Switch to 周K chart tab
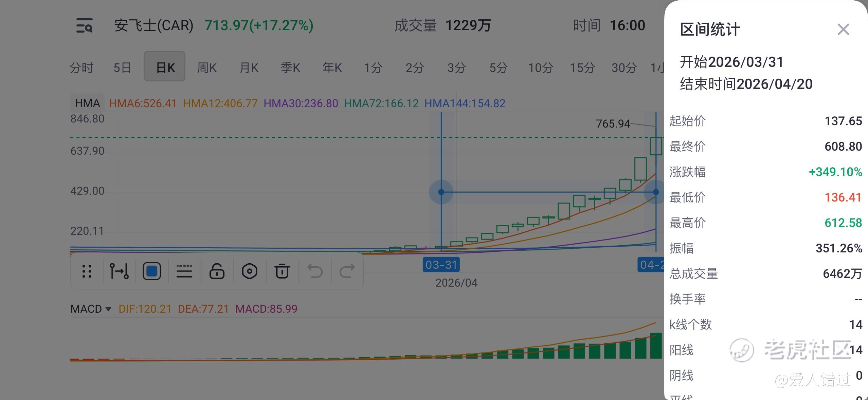Screen dimensions: 868x400 click(206, 68)
